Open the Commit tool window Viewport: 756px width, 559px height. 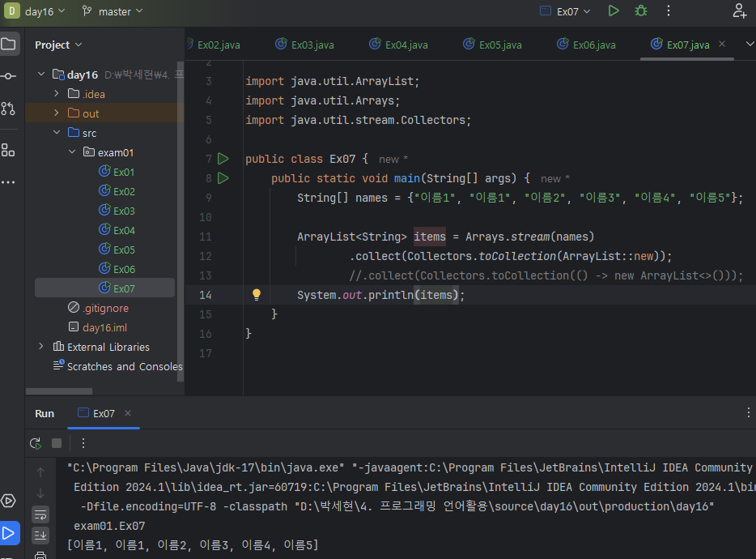click(8, 76)
